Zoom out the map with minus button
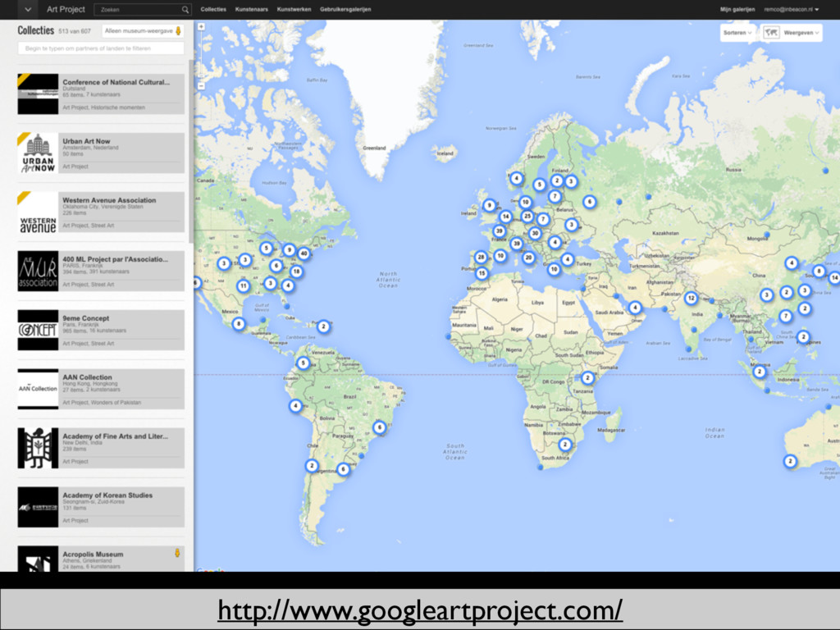 point(202,85)
